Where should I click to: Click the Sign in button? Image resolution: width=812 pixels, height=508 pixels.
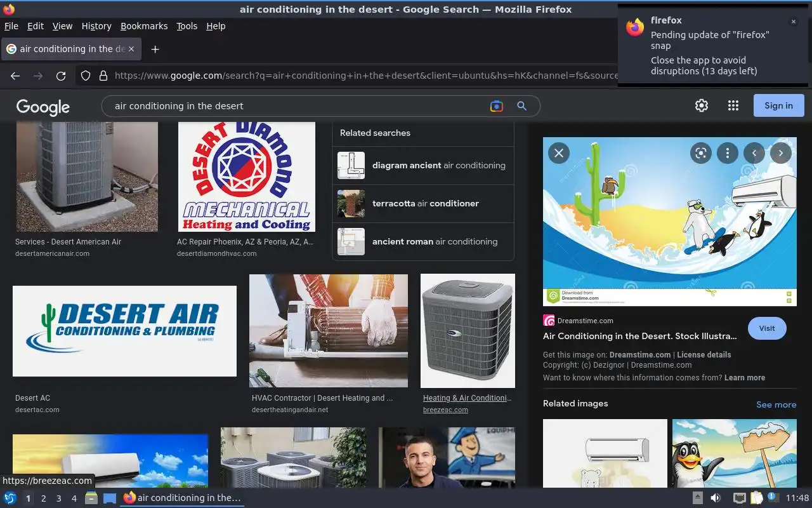[x=779, y=105]
